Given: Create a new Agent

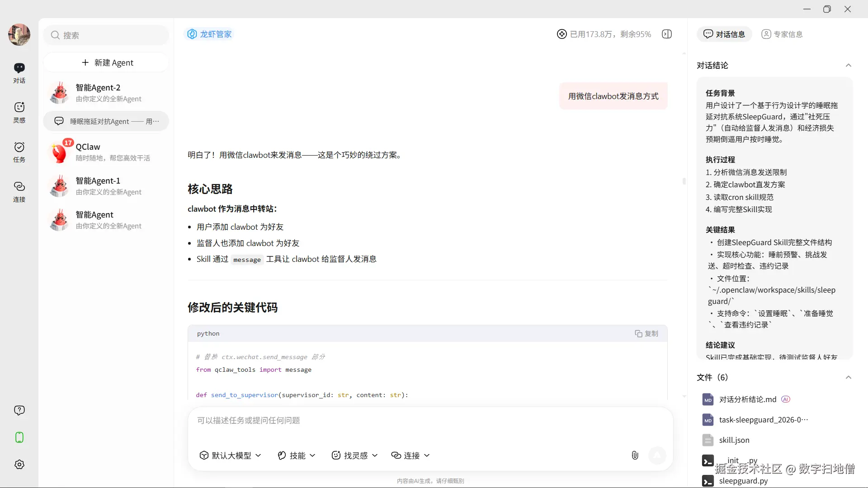Looking at the screenshot, I should tap(107, 62).
